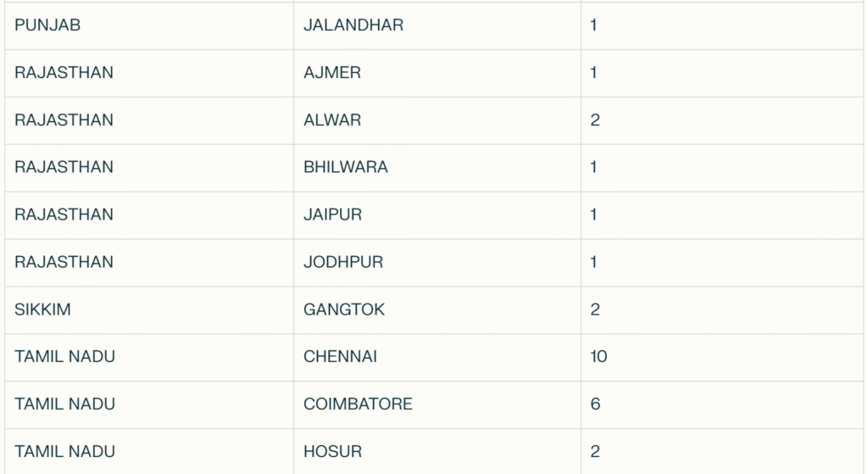The height and width of the screenshot is (474, 868).
Task: Click the SIKKIM state cell
Action: tap(149, 310)
